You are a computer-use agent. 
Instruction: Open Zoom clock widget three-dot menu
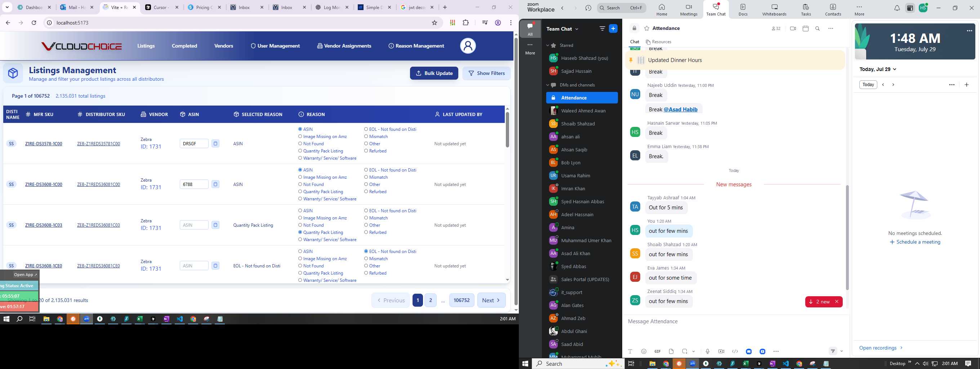(x=969, y=31)
